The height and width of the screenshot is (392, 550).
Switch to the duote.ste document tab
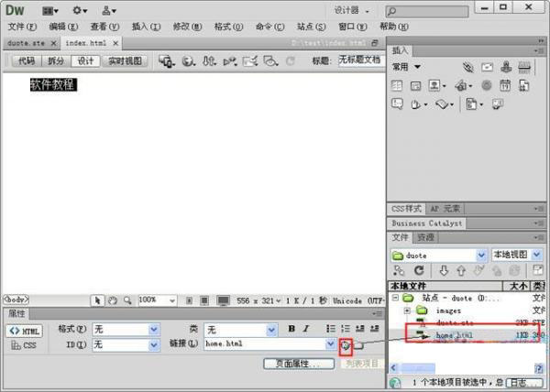click(x=26, y=43)
